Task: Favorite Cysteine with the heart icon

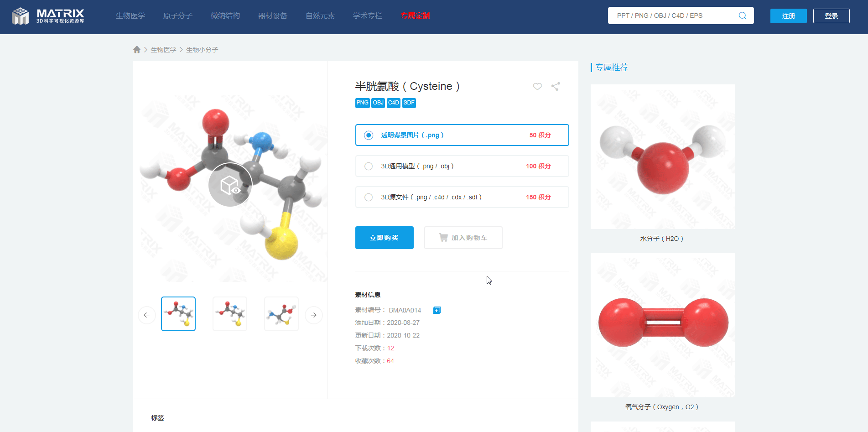Action: pos(537,86)
